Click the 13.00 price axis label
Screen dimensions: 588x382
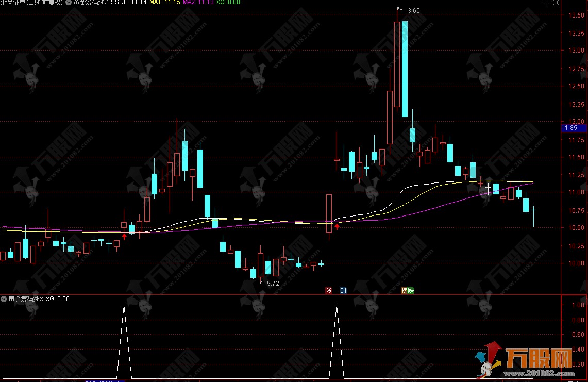[576, 51]
